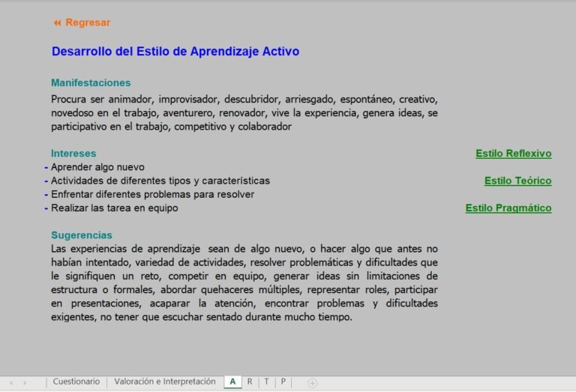This screenshot has height=392, width=576.
Task: Open the Estilo Teórico link
Action: tap(518, 181)
